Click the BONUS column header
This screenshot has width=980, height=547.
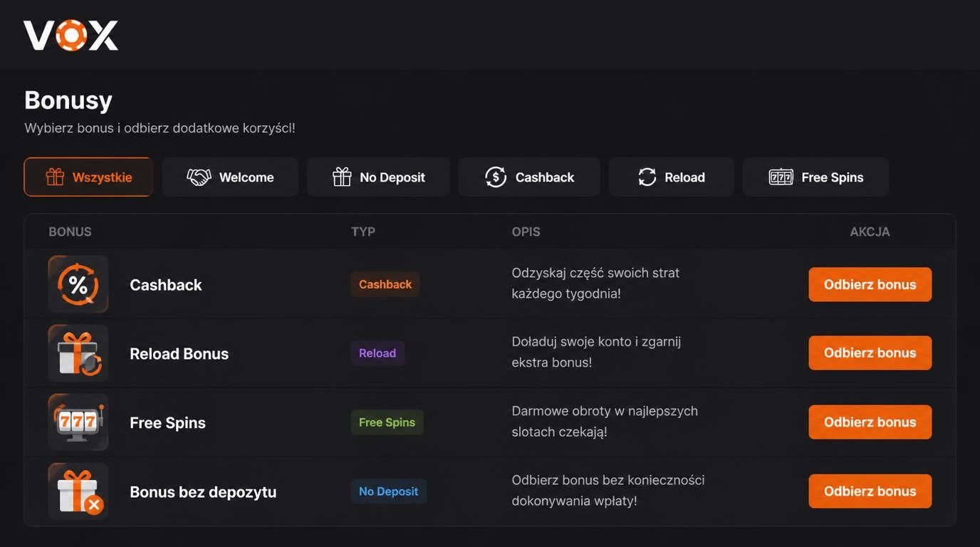tap(70, 231)
